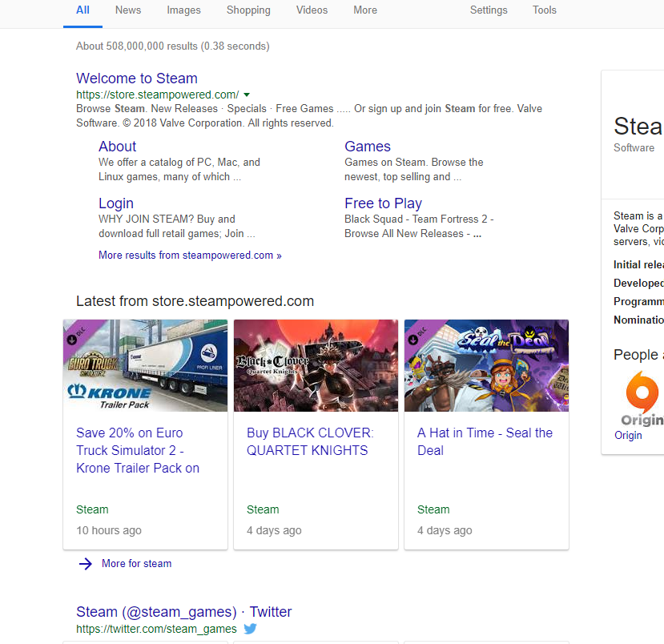Click the Origin logo in knowledge panel
The image size is (664, 644).
[x=642, y=398]
